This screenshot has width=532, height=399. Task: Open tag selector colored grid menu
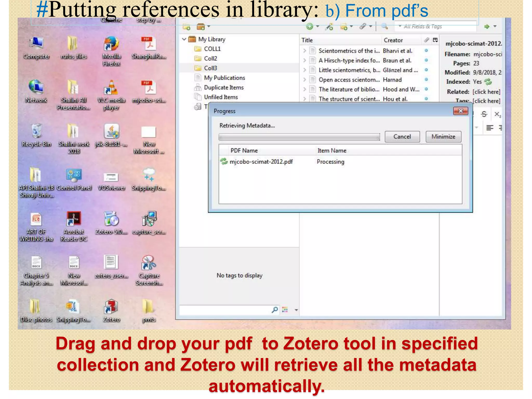285,309
